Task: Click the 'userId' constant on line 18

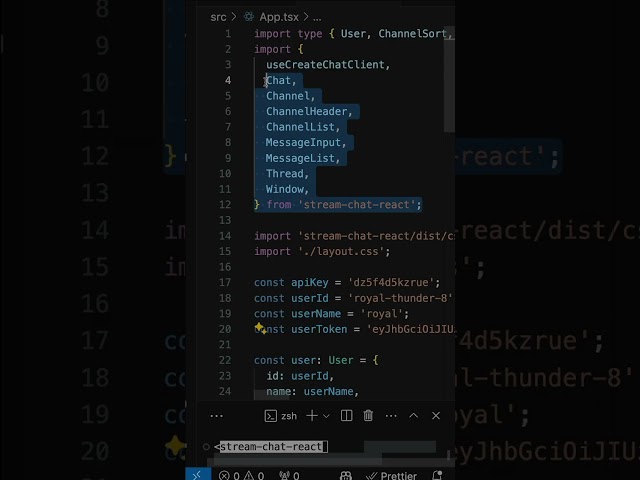Action: click(x=309, y=298)
